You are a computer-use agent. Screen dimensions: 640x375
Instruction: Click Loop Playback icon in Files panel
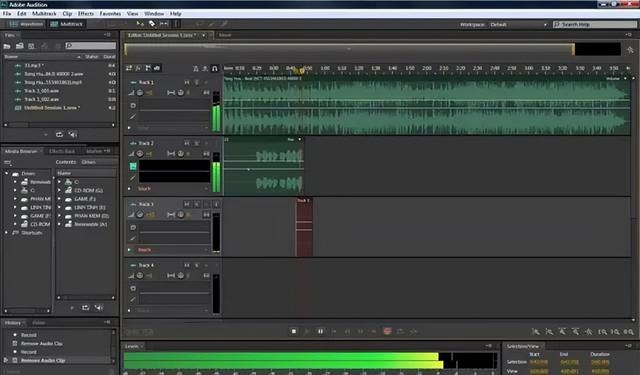point(59,134)
